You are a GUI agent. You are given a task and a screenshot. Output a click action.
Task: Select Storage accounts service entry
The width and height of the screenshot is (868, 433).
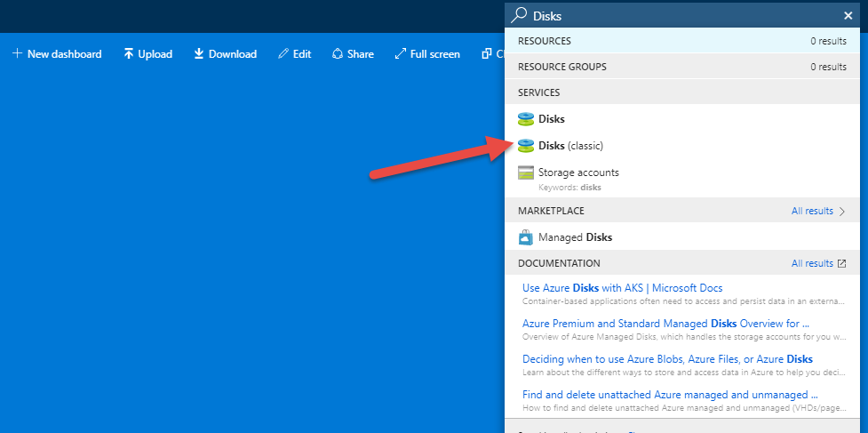point(682,179)
